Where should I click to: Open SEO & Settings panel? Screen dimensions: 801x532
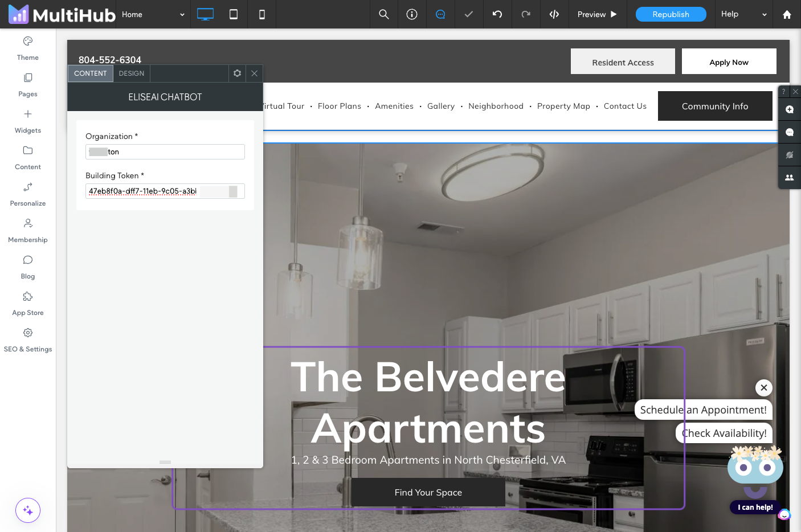tap(28, 340)
